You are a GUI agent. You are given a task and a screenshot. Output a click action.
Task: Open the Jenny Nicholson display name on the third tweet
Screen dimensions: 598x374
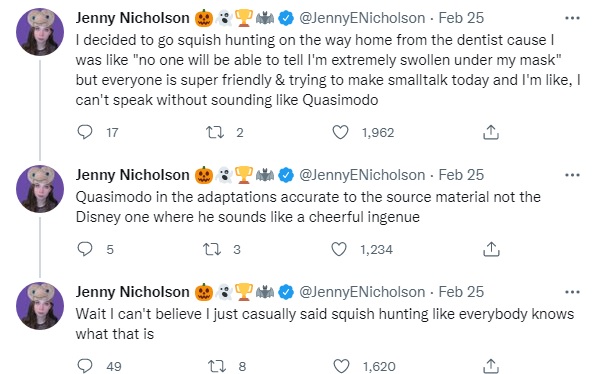(x=132, y=292)
